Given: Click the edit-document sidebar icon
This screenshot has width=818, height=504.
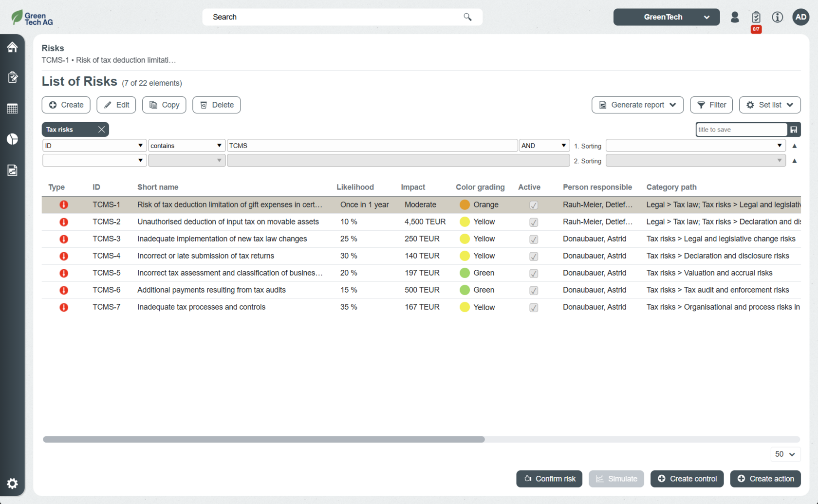Looking at the screenshot, I should pos(12,77).
